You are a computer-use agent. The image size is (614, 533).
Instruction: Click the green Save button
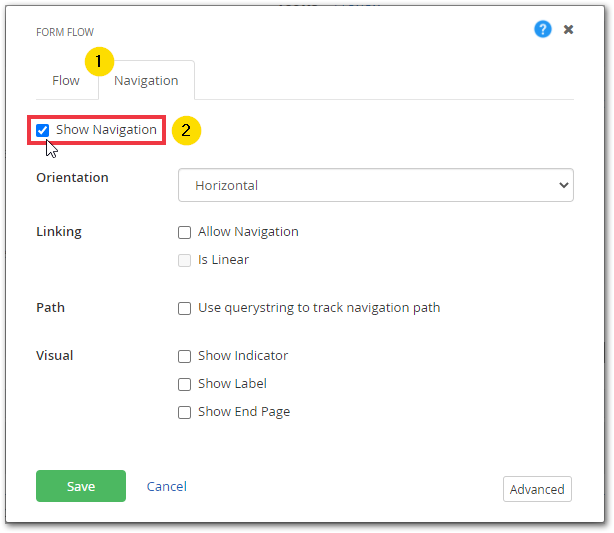pos(81,486)
